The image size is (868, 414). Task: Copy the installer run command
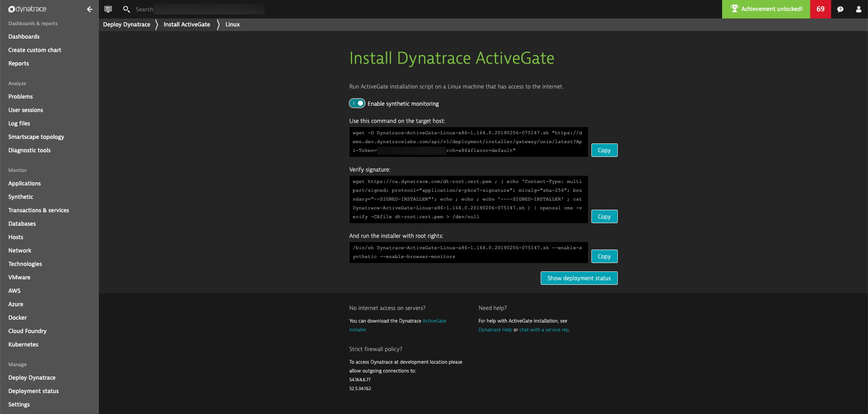pyautogui.click(x=604, y=256)
